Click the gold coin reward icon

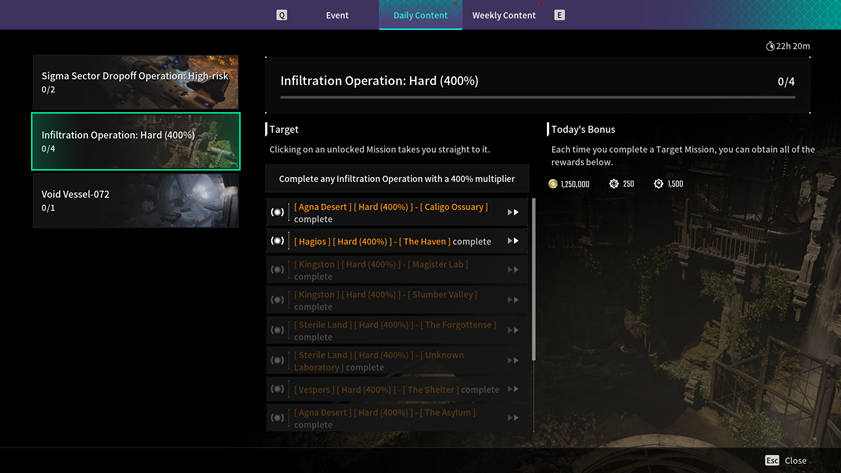click(x=554, y=184)
